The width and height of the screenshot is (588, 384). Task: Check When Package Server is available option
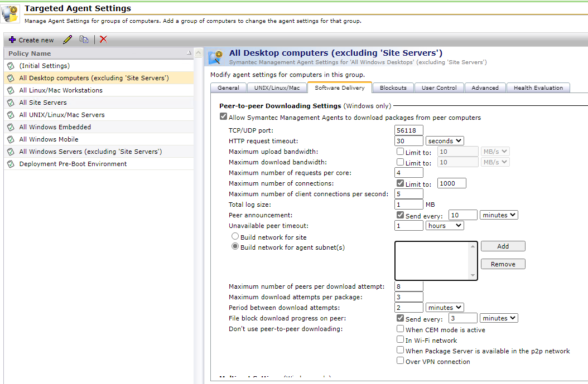coord(400,349)
